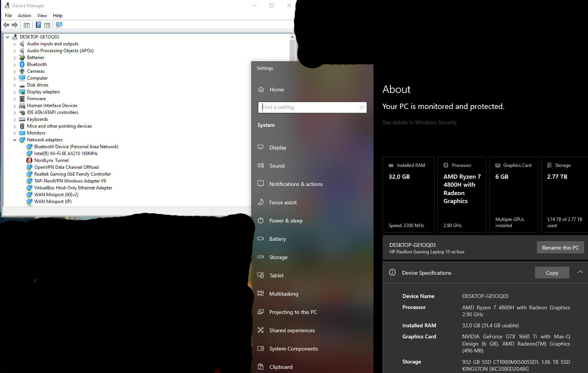Click the Bluetooth category icon in device tree

tap(22, 64)
